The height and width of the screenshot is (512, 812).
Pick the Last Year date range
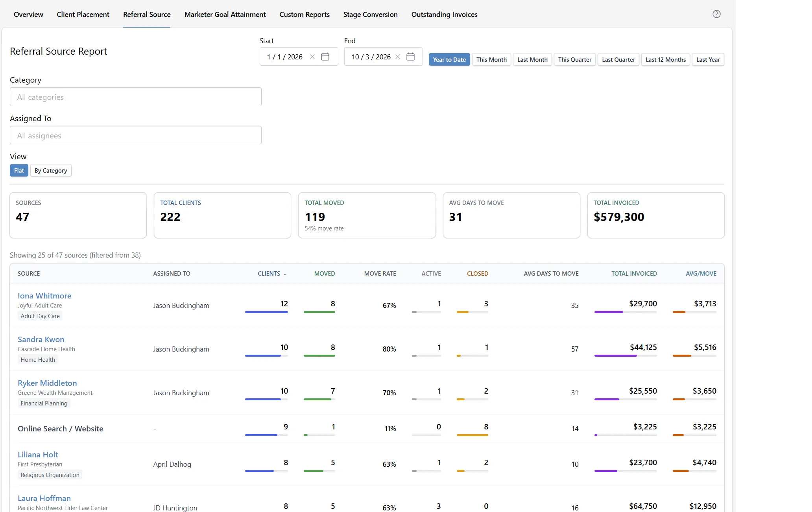[x=708, y=59]
